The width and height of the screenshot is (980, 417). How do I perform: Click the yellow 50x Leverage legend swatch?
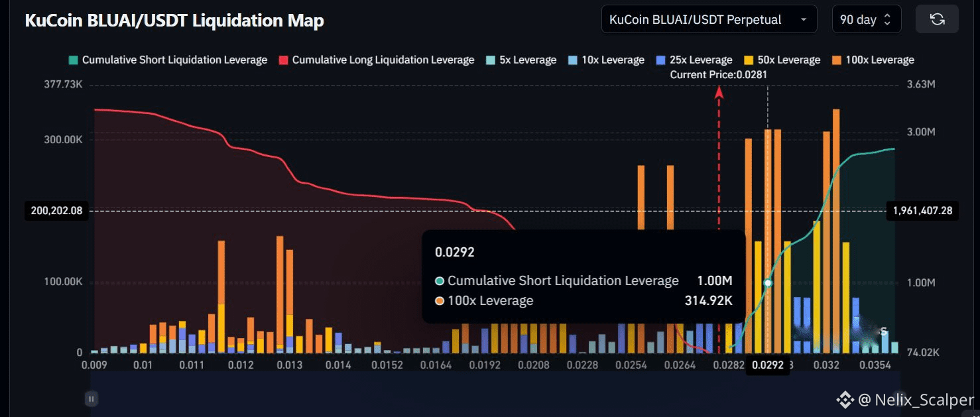point(749,60)
